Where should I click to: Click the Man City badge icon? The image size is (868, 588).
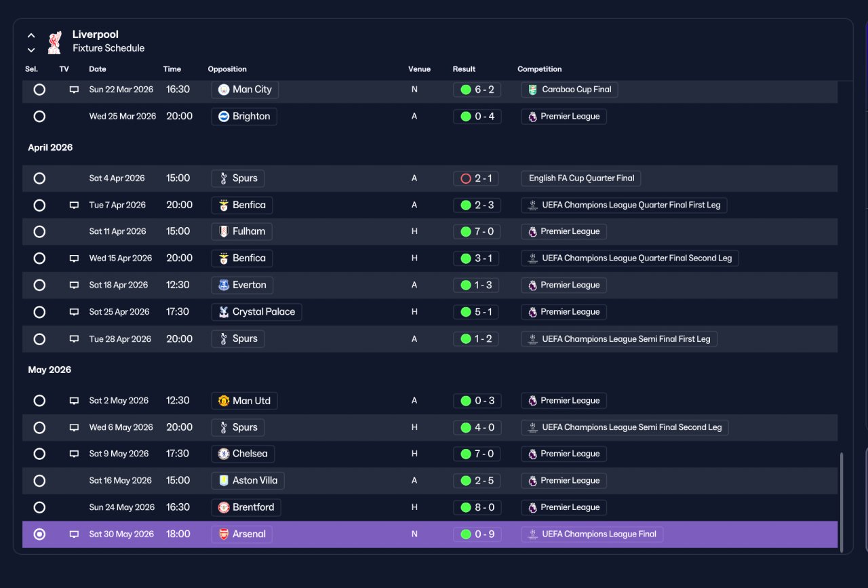224,90
